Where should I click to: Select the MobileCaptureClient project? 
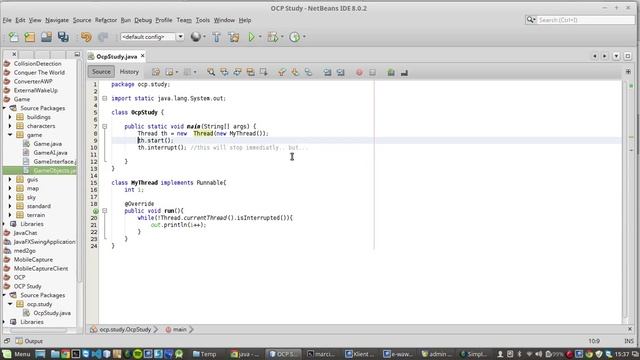click(x=41, y=269)
